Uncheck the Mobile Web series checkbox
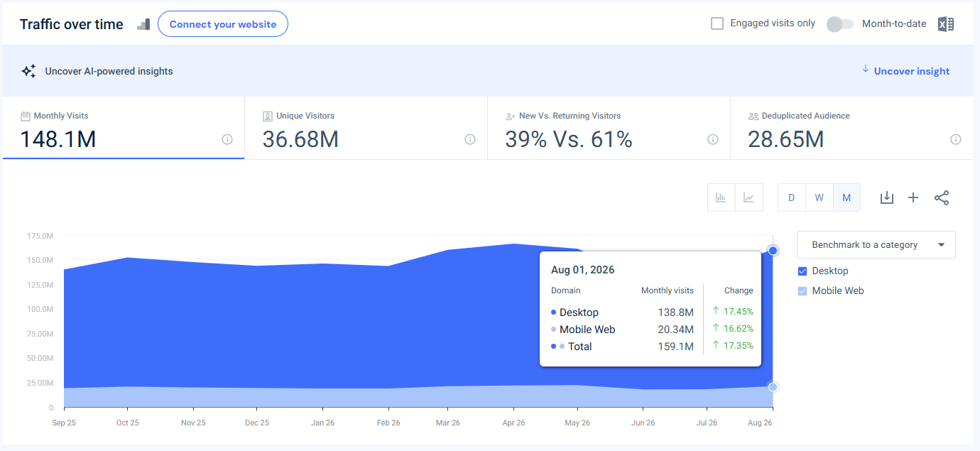This screenshot has width=980, height=451. [802, 290]
